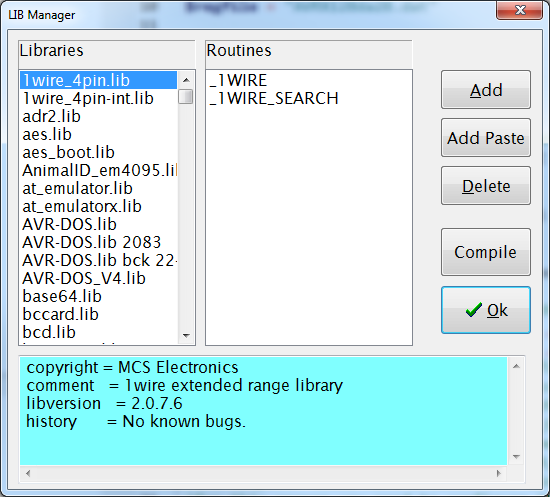Select at_emulatorx.lib library
Image resolution: width=550 pixels, height=497 pixels.
coord(99,206)
